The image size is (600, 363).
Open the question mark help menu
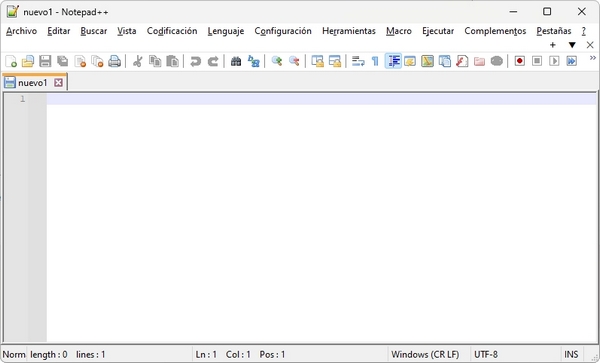[584, 31]
